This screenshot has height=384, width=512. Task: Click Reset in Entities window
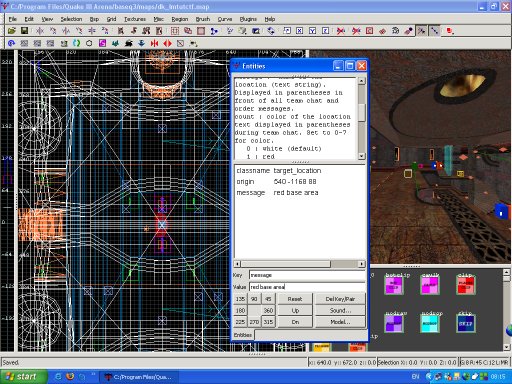(295, 299)
